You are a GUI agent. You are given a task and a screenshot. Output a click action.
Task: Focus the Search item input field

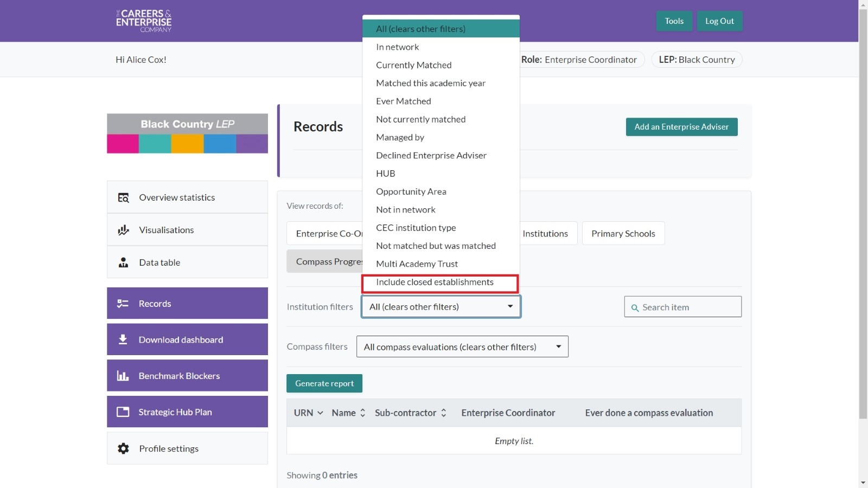point(688,307)
